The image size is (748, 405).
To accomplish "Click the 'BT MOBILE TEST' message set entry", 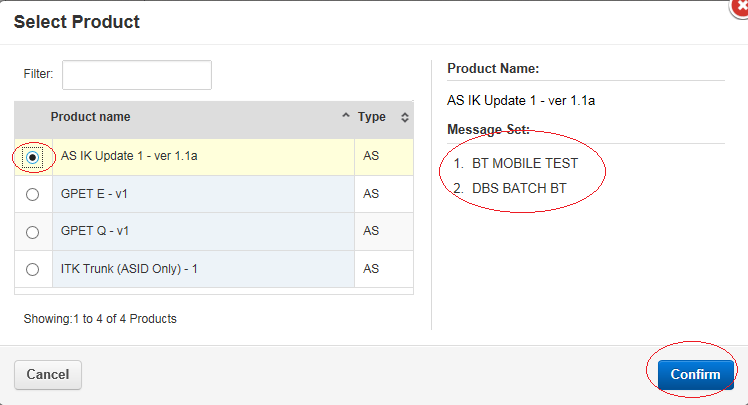I will (x=525, y=164).
